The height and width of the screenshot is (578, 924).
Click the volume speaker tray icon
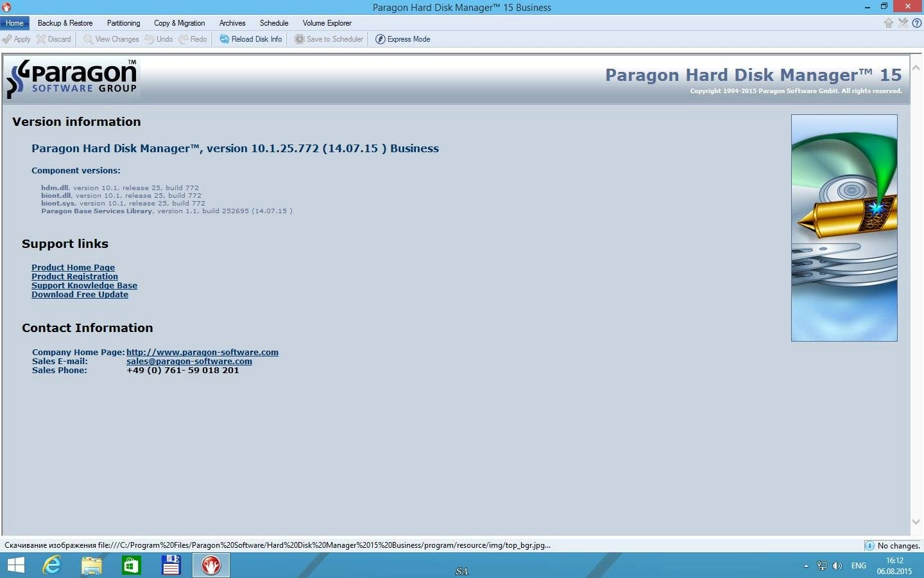coord(837,566)
